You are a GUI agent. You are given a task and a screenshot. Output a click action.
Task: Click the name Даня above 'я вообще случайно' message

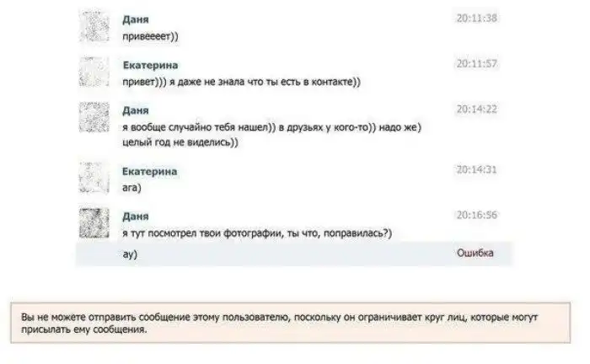pyautogui.click(x=136, y=110)
